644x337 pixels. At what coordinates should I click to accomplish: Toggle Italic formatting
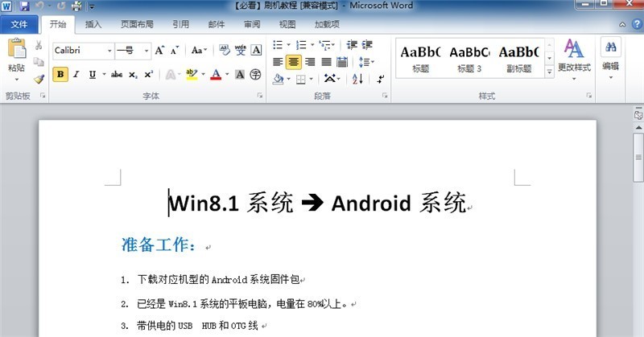(76, 74)
